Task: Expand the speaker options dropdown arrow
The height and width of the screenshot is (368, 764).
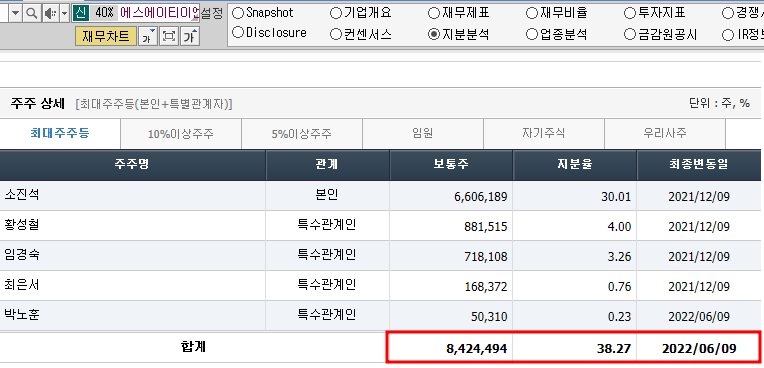Action: pyautogui.click(x=65, y=14)
